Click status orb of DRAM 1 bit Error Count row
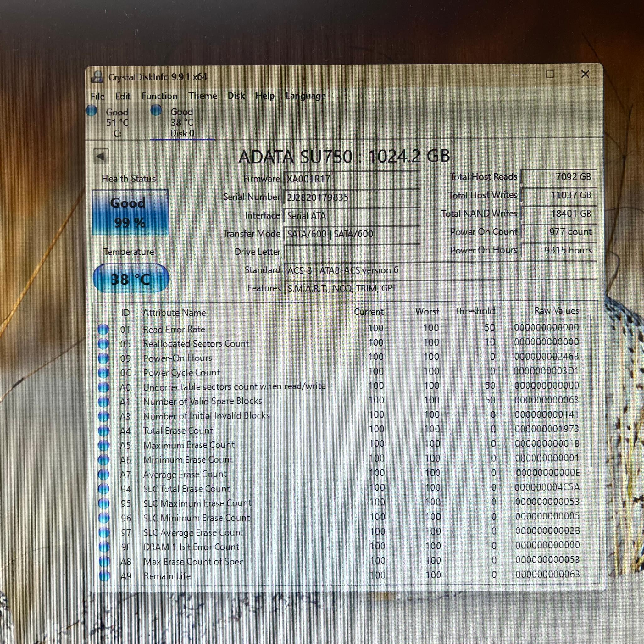 click(104, 547)
